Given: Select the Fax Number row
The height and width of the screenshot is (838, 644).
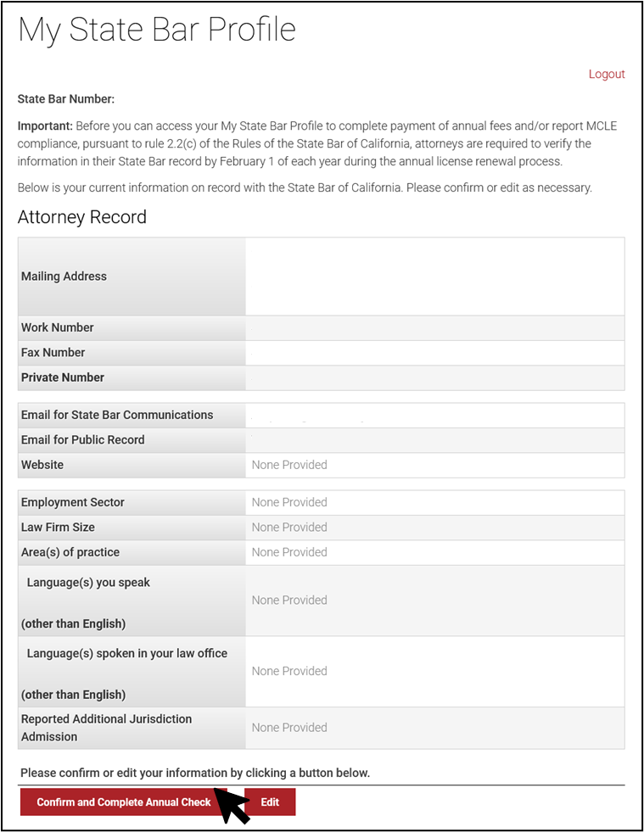Looking at the screenshot, I should [132, 352].
